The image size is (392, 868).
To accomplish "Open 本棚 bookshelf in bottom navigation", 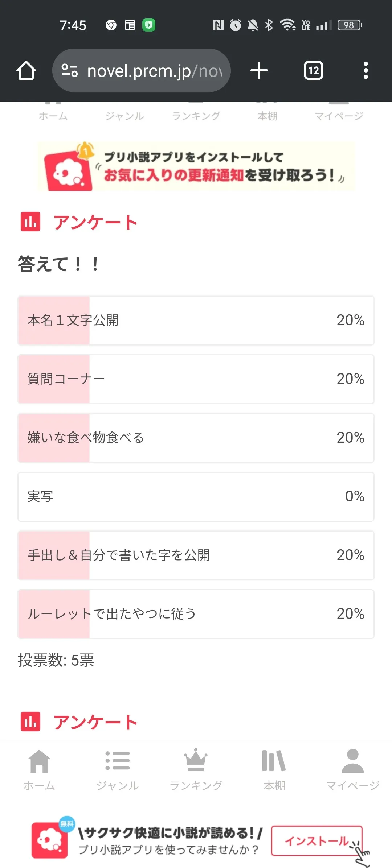I will click(x=274, y=769).
